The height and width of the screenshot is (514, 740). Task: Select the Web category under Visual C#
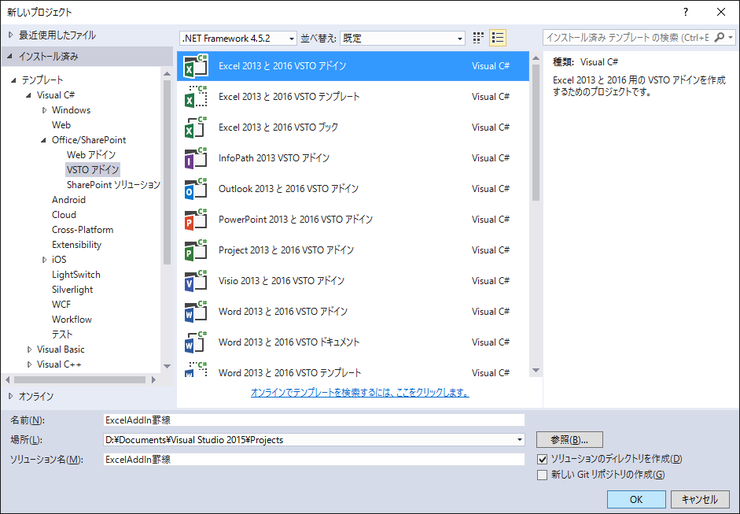[61, 125]
